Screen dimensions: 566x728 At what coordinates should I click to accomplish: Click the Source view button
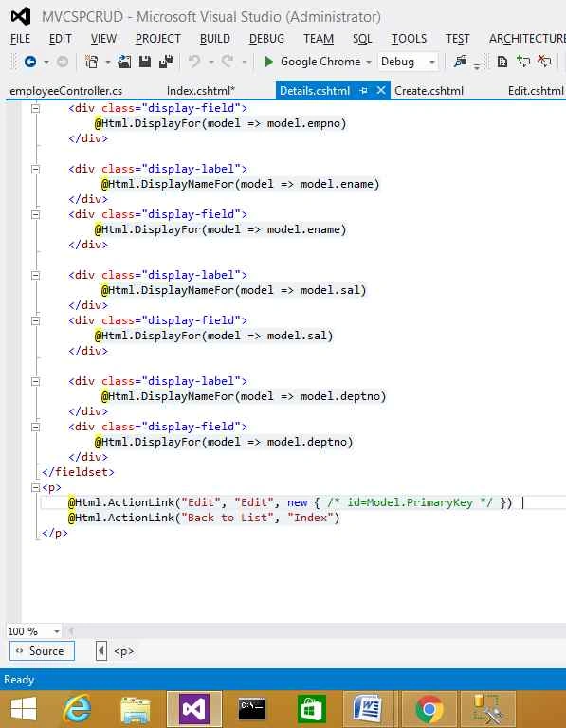coord(42,651)
